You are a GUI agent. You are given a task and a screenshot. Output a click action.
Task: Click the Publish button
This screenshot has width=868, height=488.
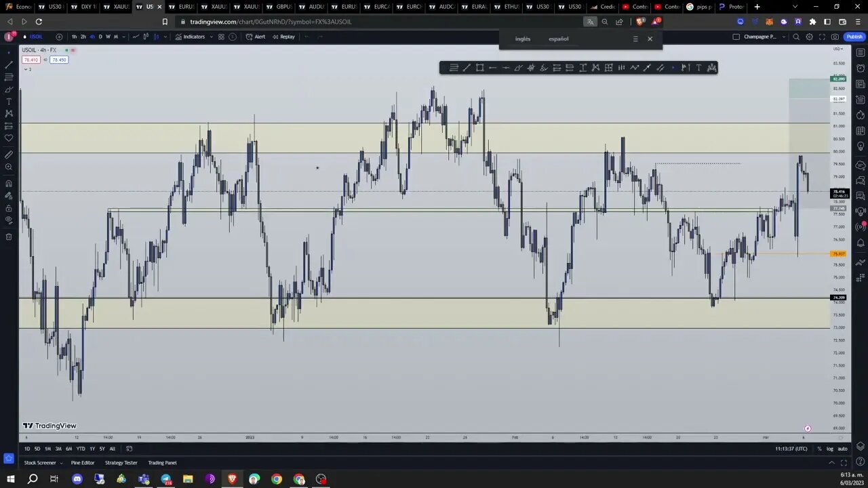[854, 37]
